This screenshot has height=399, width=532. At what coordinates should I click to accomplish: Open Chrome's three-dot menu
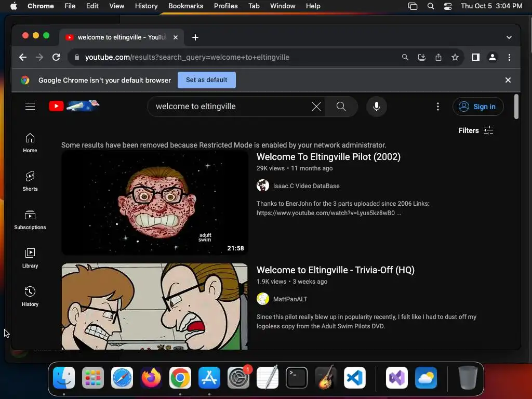point(509,57)
